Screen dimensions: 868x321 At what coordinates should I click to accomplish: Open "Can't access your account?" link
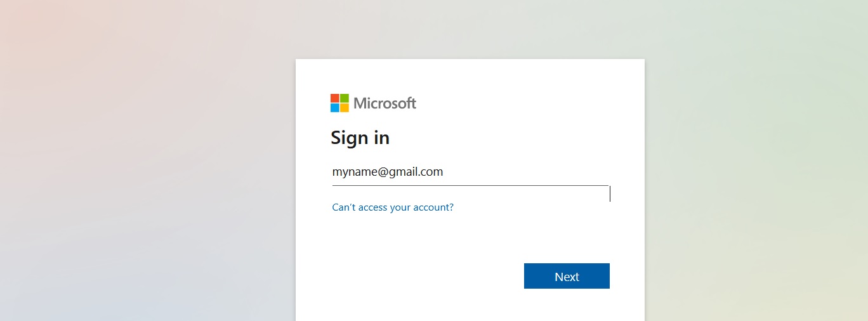[393, 207]
